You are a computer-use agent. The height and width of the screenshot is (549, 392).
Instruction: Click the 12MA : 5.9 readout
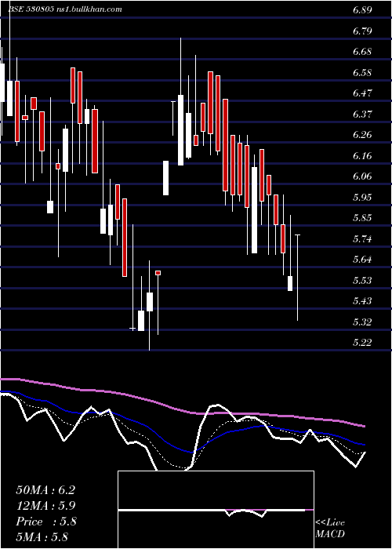[x=45, y=506]
